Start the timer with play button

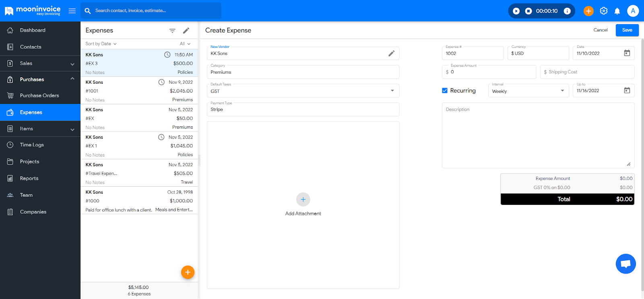coord(516,11)
